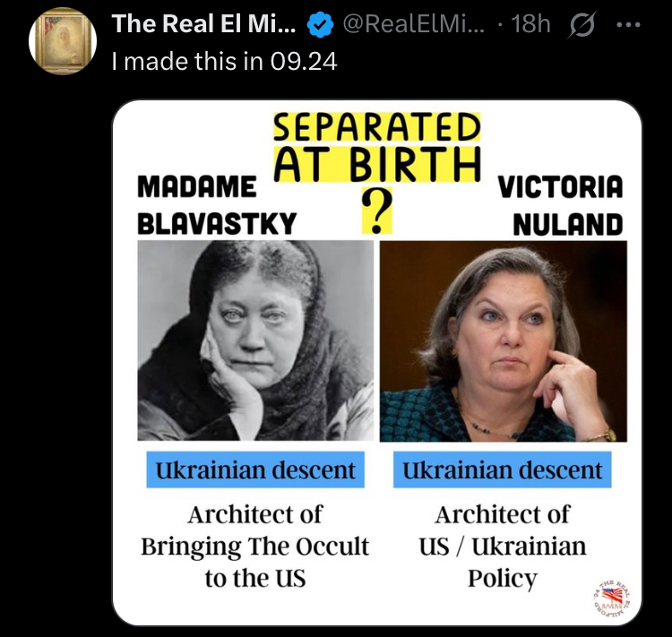This screenshot has height=637, width=672.
Task: Open the Grok explain-post icon
Action: (582, 23)
